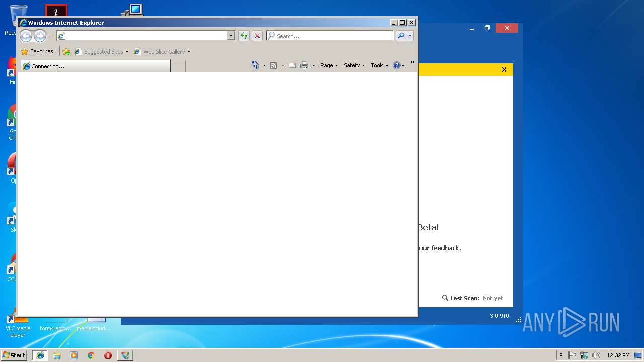The height and width of the screenshot is (362, 644).
Task: Add to Favorites bar star-arrow icon
Action: pyautogui.click(x=66, y=51)
